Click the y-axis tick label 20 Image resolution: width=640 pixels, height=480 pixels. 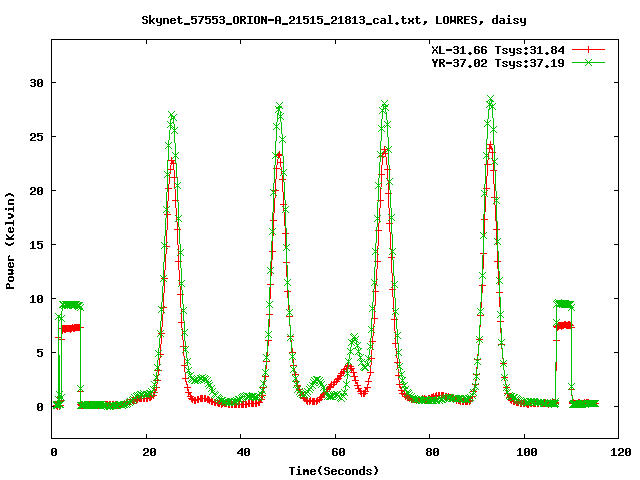(x=36, y=191)
